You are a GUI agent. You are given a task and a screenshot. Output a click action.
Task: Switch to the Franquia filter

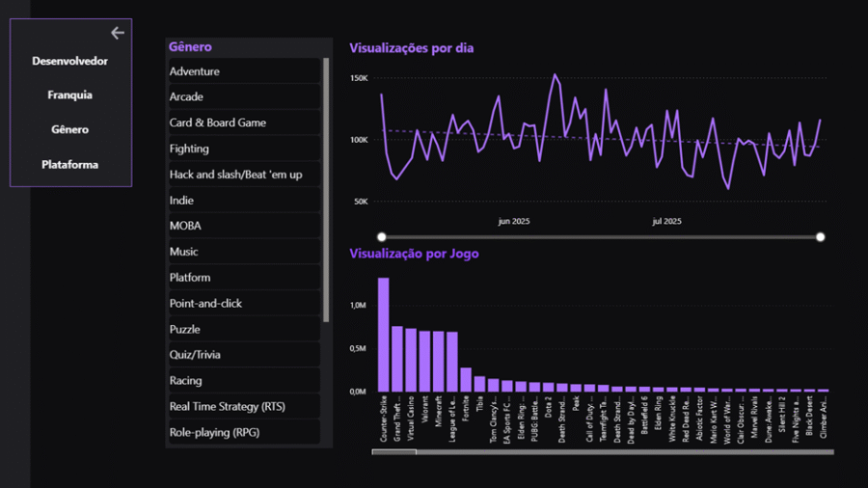pos(69,95)
